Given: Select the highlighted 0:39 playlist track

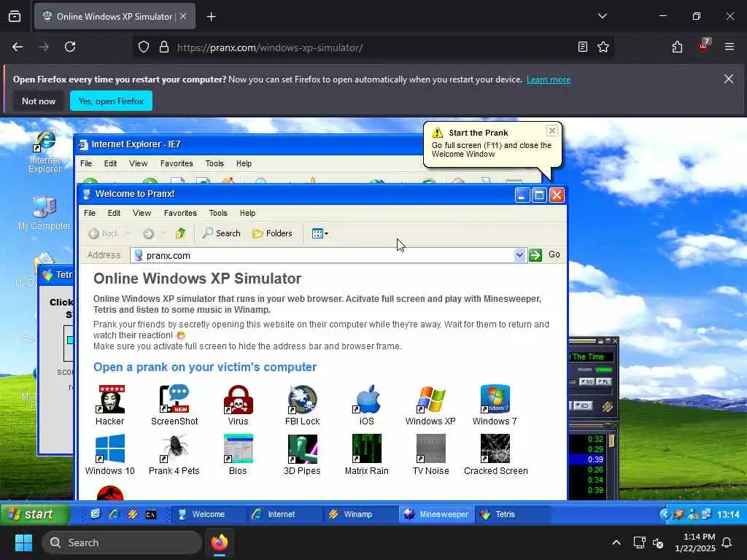Looking at the screenshot, I should 587,459.
